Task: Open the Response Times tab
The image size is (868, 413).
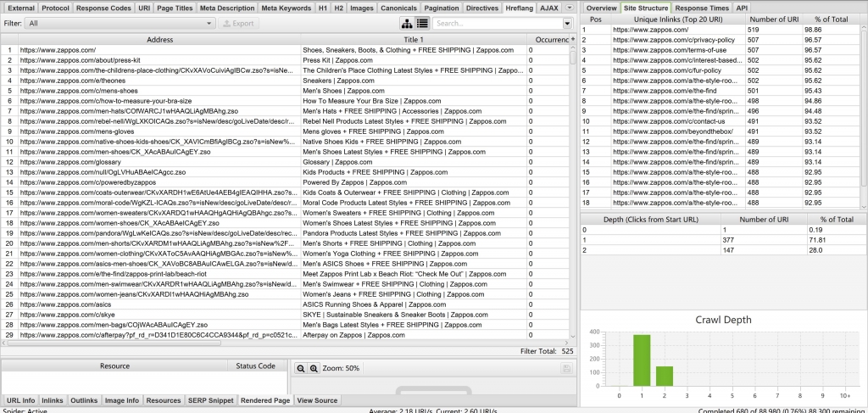Action: click(702, 8)
